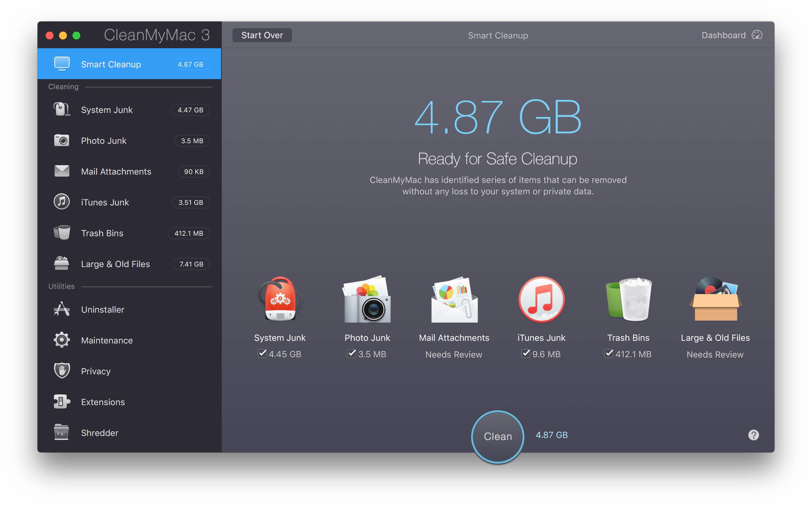Click the Maintenance gear sidebar icon
812x506 pixels.
pos(62,340)
